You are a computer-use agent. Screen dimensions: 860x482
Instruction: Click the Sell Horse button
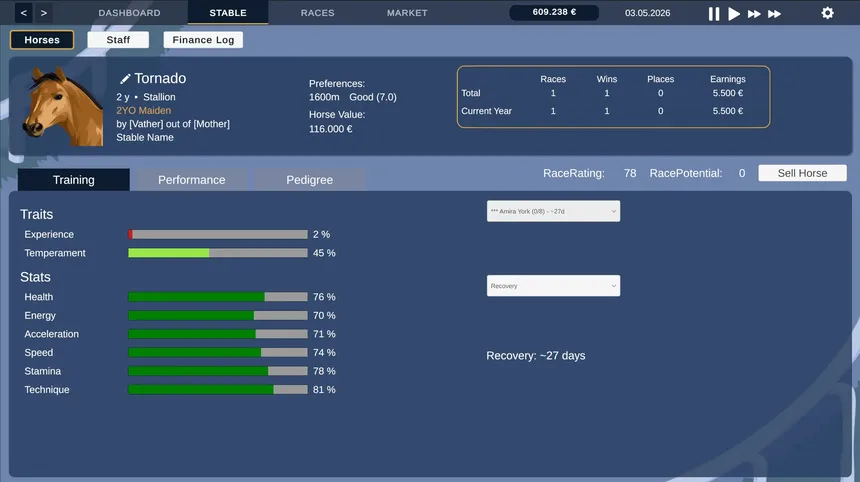802,173
